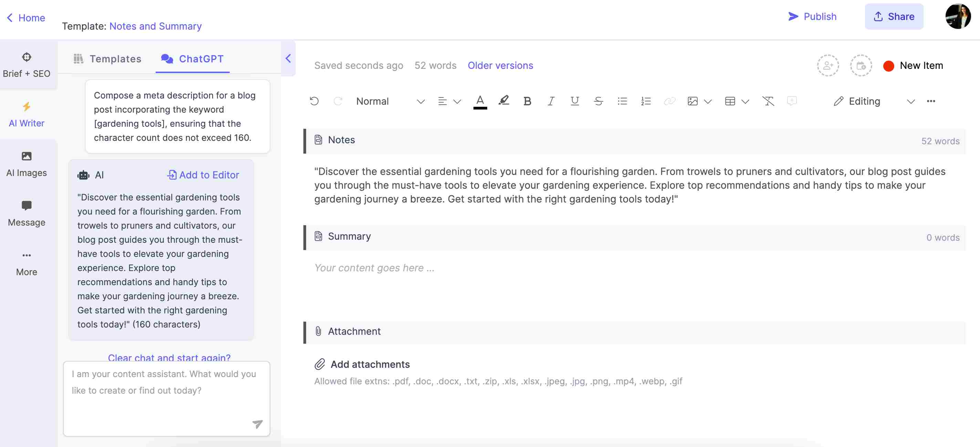Click the redo icon in toolbar
The image size is (980, 447).
coord(337,101)
